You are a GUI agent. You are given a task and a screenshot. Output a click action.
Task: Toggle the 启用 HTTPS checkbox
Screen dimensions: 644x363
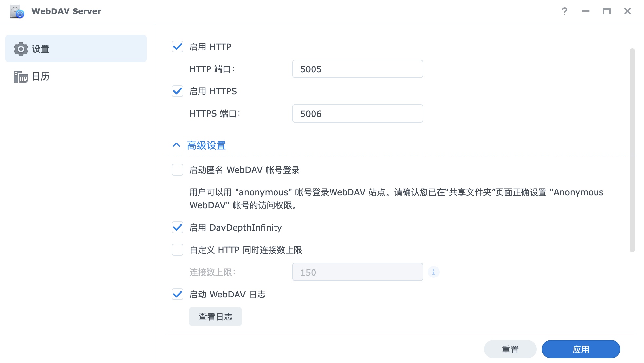coord(178,91)
